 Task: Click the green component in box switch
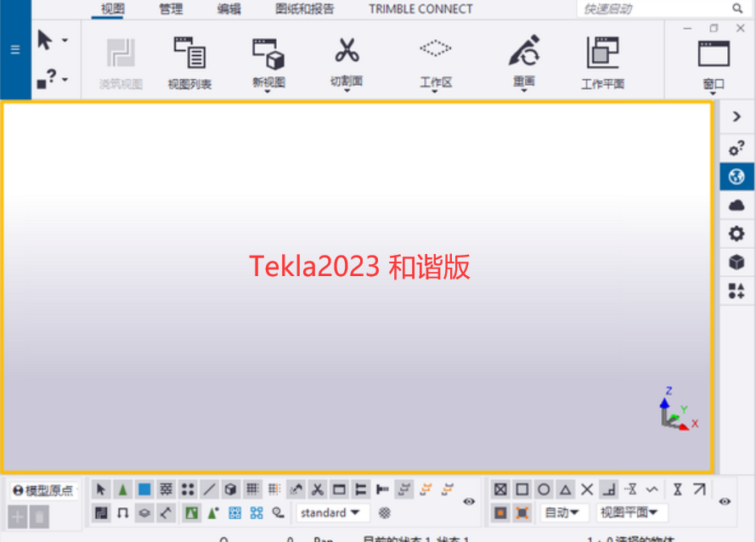coord(191,512)
